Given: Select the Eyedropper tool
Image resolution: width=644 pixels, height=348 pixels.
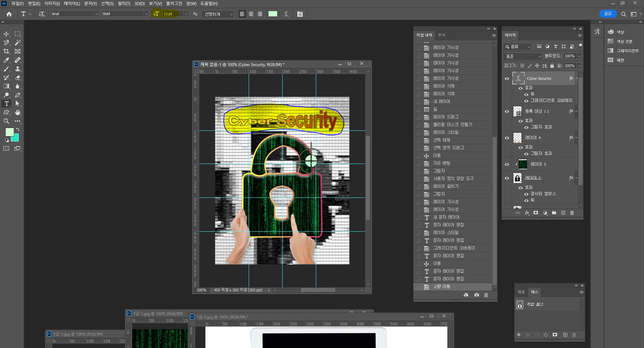Looking at the screenshot, I should [6, 60].
